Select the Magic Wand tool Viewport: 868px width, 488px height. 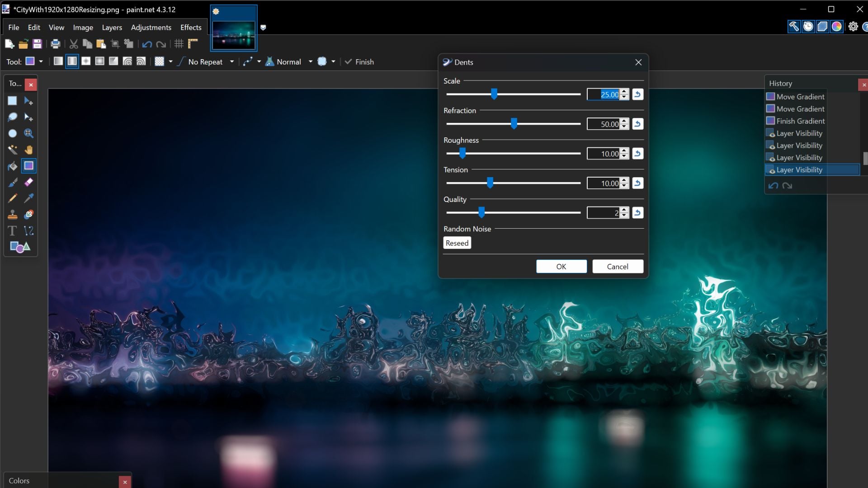click(x=12, y=150)
